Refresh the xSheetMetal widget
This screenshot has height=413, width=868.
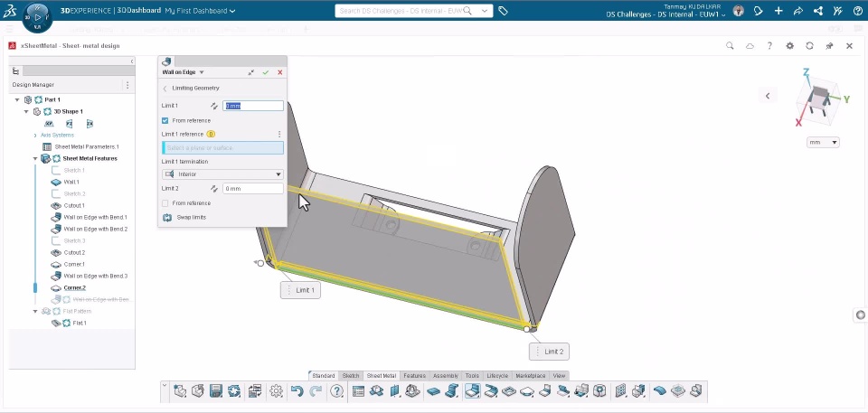tap(809, 46)
